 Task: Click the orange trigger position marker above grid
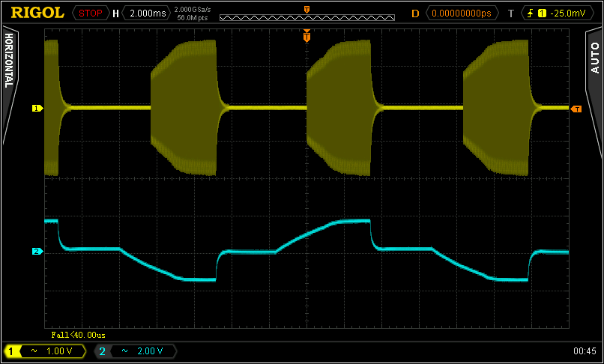coord(306,36)
